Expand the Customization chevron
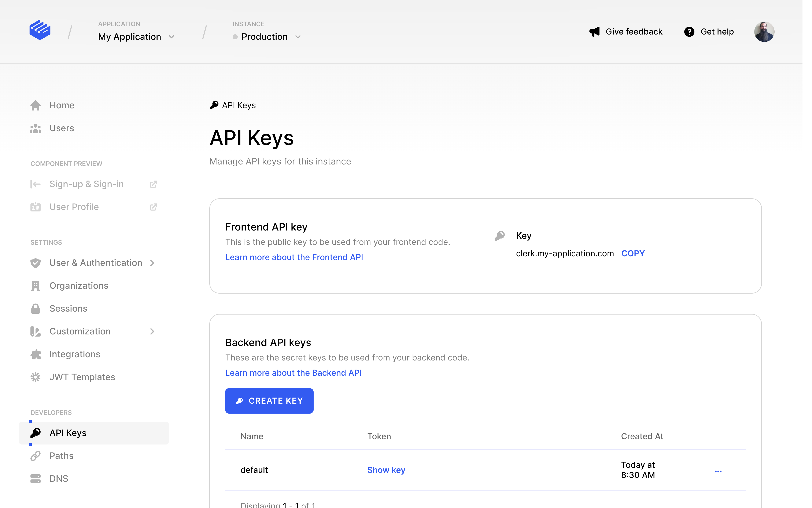The width and height of the screenshot is (812, 508). point(152,331)
